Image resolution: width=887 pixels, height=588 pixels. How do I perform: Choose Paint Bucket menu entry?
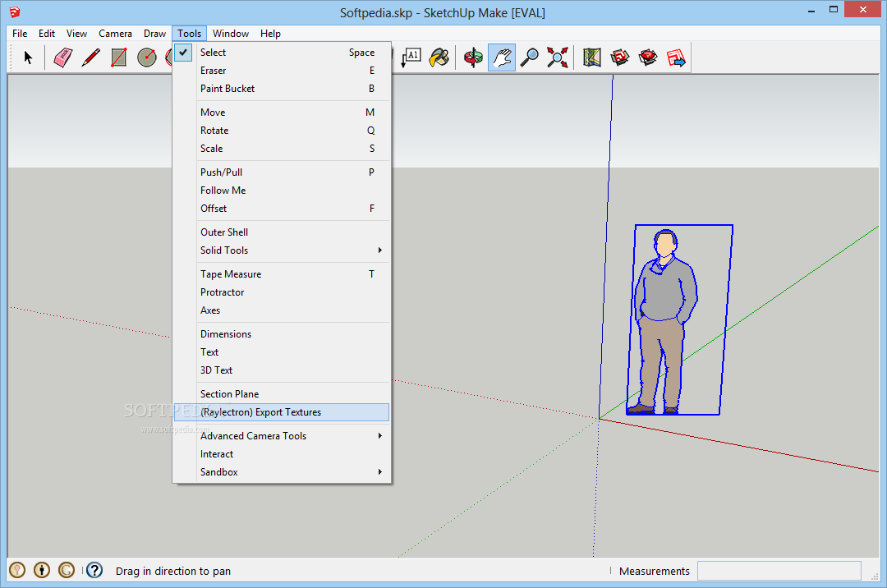pyautogui.click(x=282, y=89)
